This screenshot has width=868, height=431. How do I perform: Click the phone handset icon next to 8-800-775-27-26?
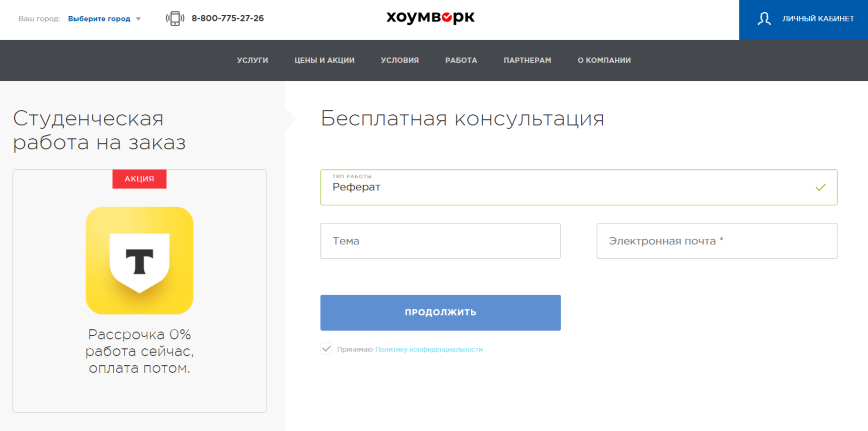[175, 18]
